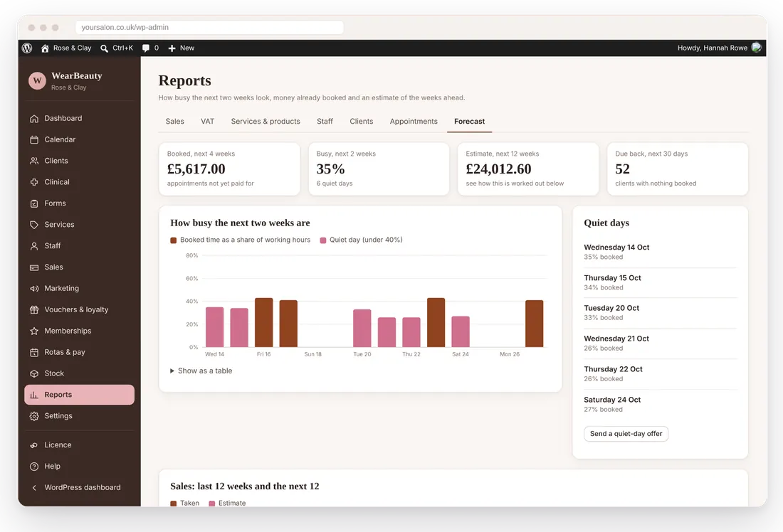Click the Rose & Clay home icon
The width and height of the screenshot is (783, 532).
tap(45, 48)
